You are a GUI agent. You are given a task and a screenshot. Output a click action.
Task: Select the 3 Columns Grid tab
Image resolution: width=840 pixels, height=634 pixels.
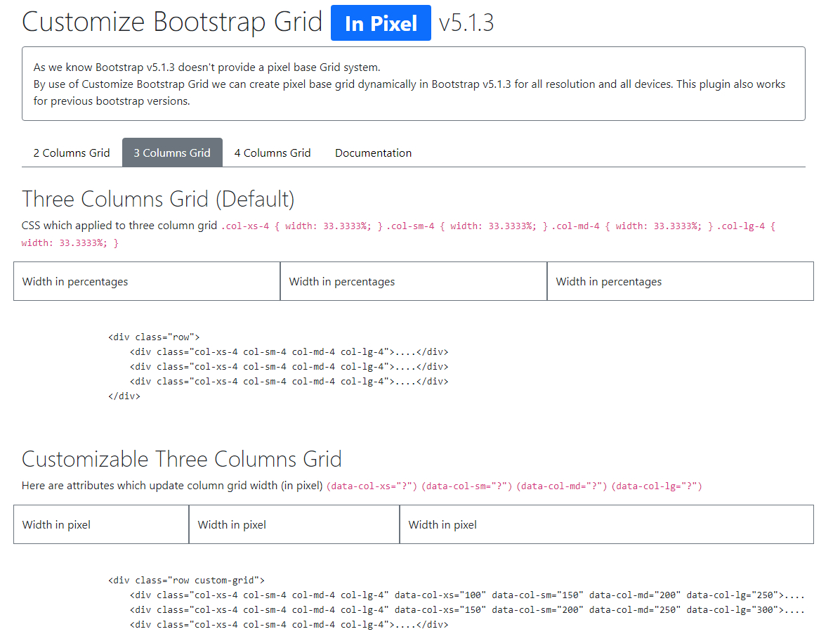coord(172,153)
